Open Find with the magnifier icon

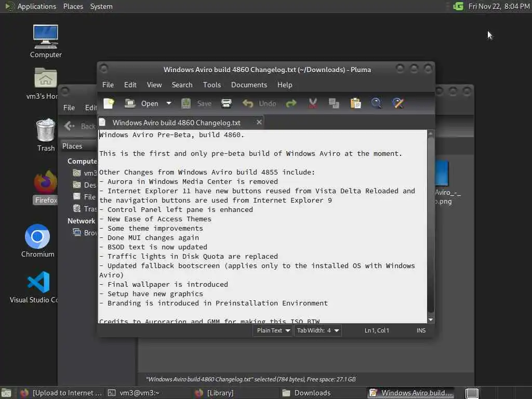click(376, 103)
